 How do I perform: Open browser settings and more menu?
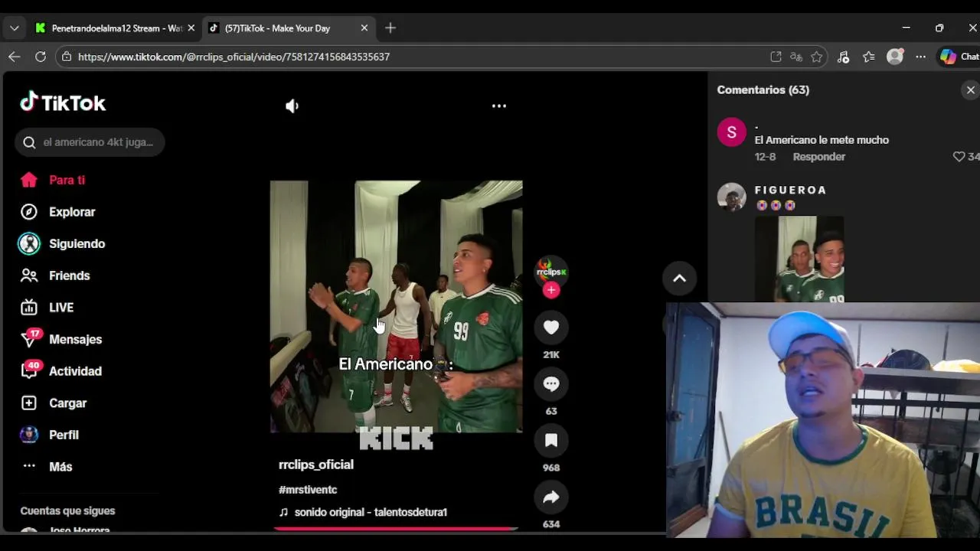point(921,57)
